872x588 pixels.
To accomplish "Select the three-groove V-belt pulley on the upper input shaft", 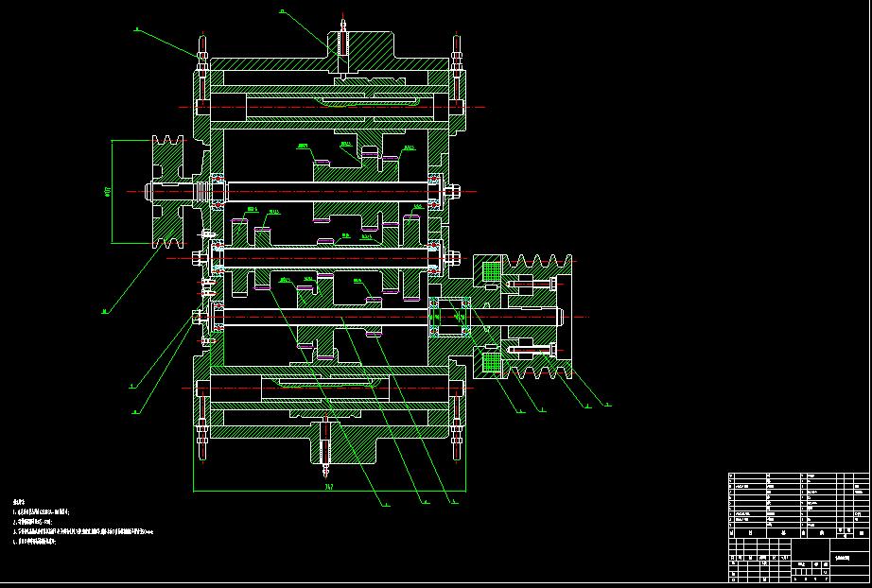I will [168, 191].
